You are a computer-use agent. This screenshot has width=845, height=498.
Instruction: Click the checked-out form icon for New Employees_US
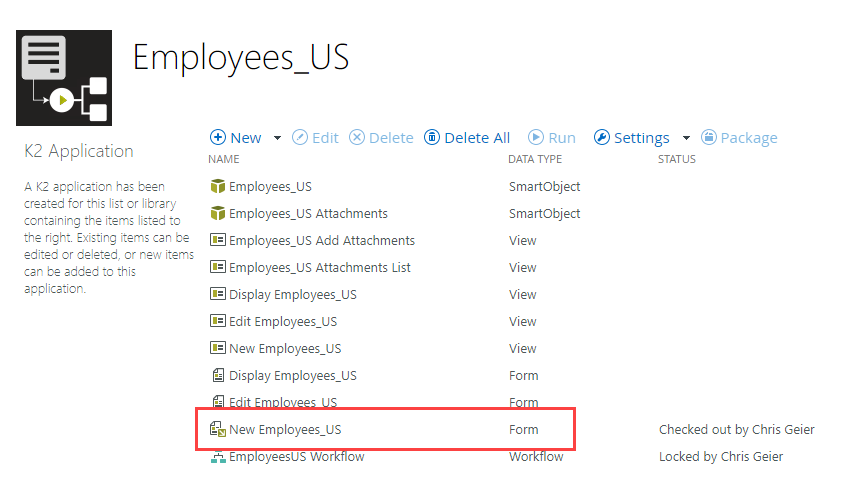[x=217, y=430]
